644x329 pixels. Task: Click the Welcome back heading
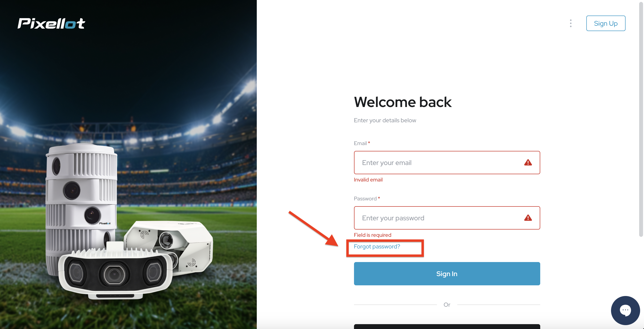point(403,102)
